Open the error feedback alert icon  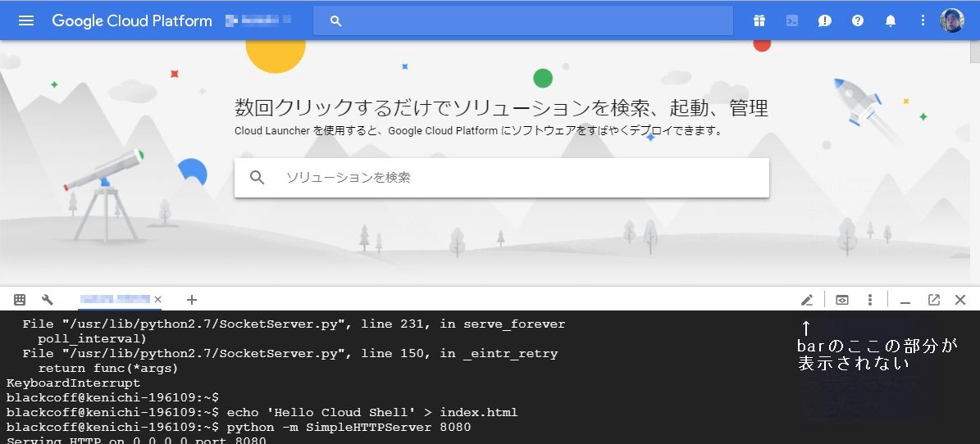point(825,20)
